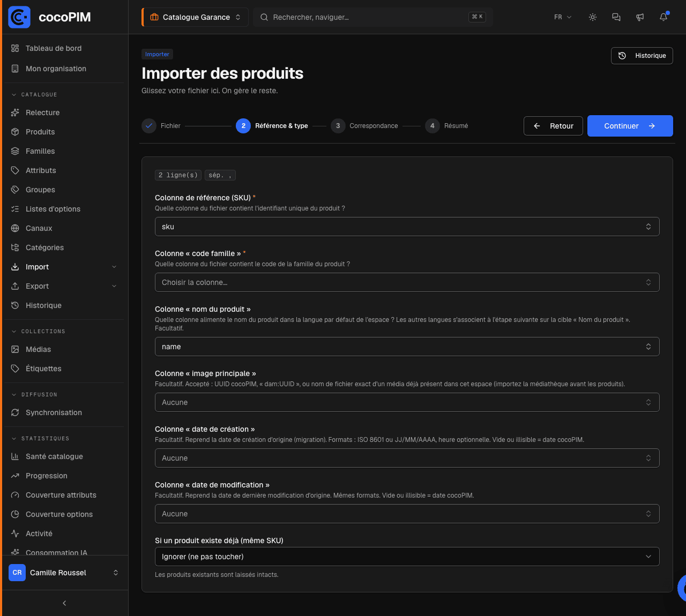Viewport: 686px width, 616px height.
Task: Open the date de modification column dropdown
Action: [407, 514]
